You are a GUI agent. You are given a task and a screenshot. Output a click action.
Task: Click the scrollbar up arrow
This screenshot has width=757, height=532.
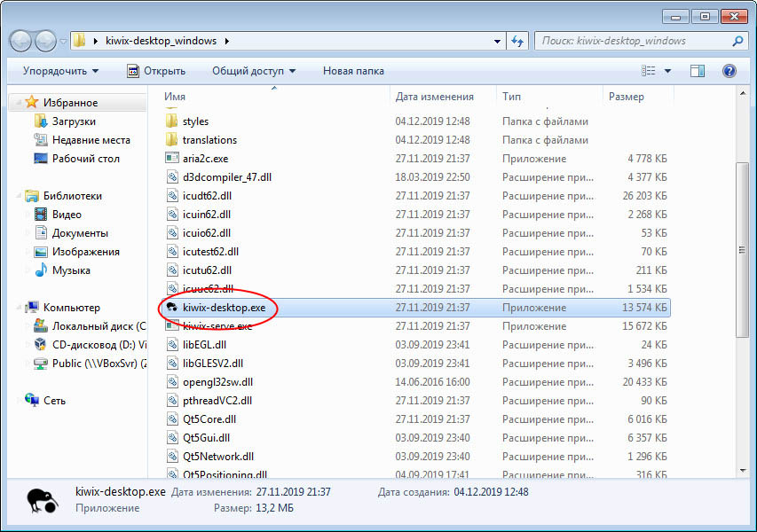tap(742, 94)
